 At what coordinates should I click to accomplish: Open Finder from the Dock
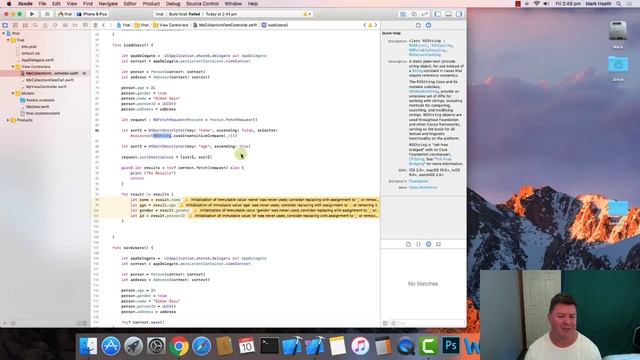tap(89, 346)
